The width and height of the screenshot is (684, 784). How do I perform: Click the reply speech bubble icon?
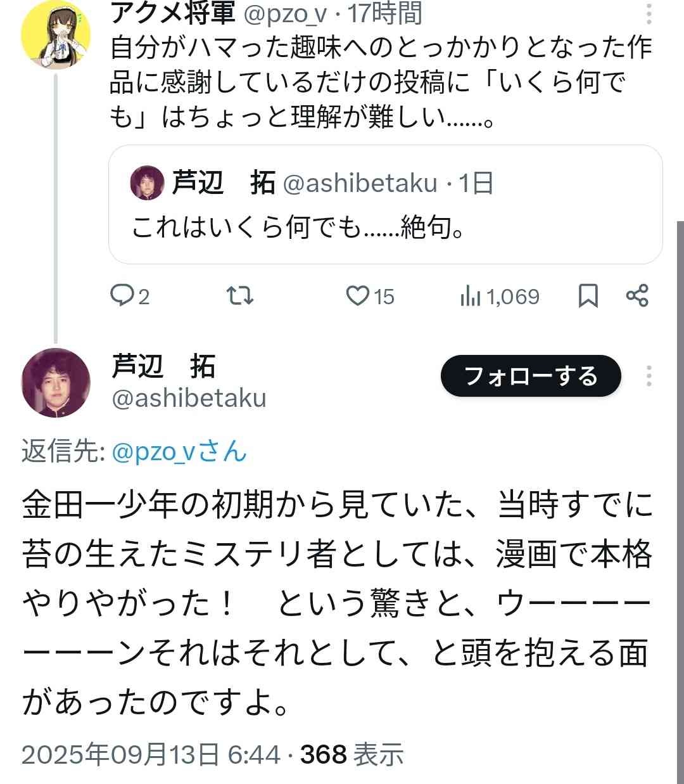(121, 295)
